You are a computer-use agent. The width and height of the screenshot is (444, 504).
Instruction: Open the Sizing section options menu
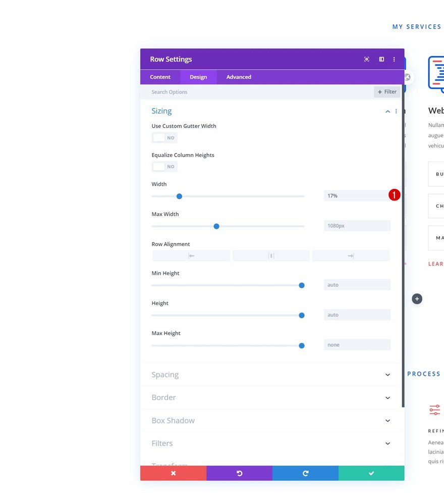pyautogui.click(x=396, y=111)
